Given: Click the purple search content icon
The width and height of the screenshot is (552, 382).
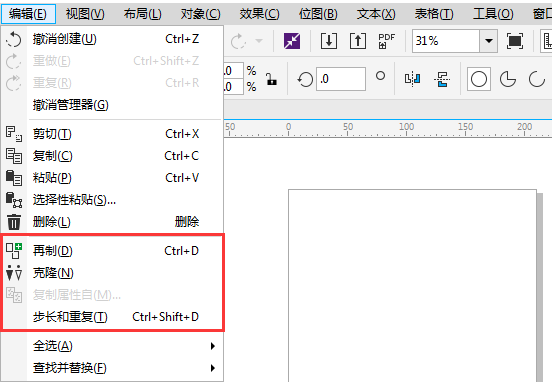Looking at the screenshot, I should pos(292,41).
